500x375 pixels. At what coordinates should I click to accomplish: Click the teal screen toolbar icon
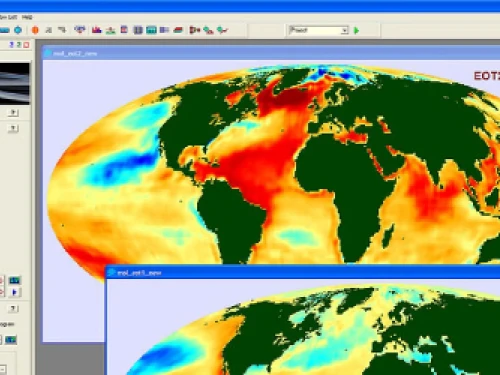coord(151,30)
